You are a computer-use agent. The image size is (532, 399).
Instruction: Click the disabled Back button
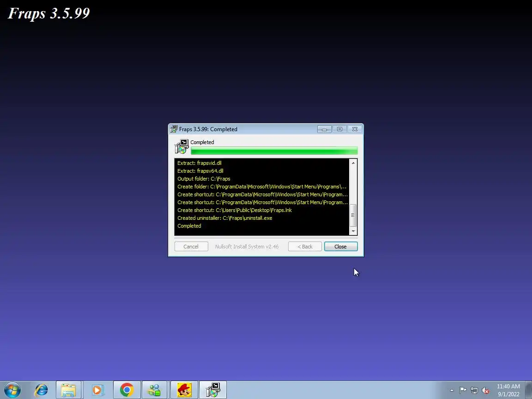click(305, 247)
